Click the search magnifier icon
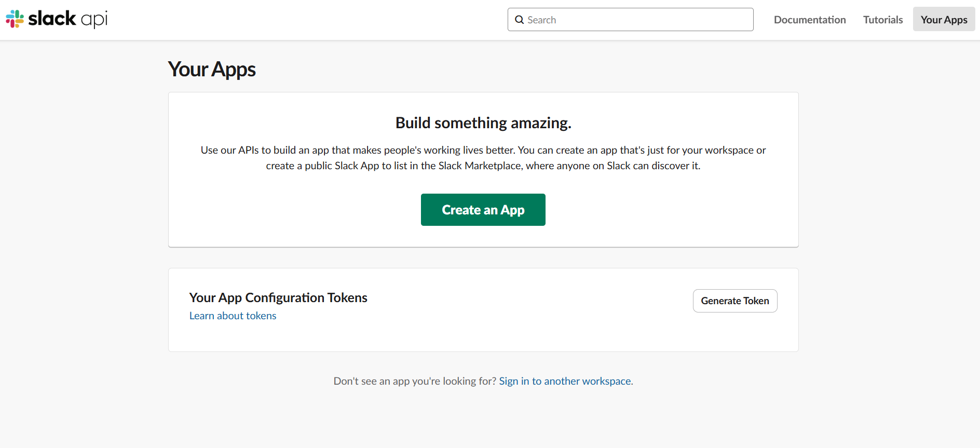This screenshot has width=980, height=448. point(519,20)
